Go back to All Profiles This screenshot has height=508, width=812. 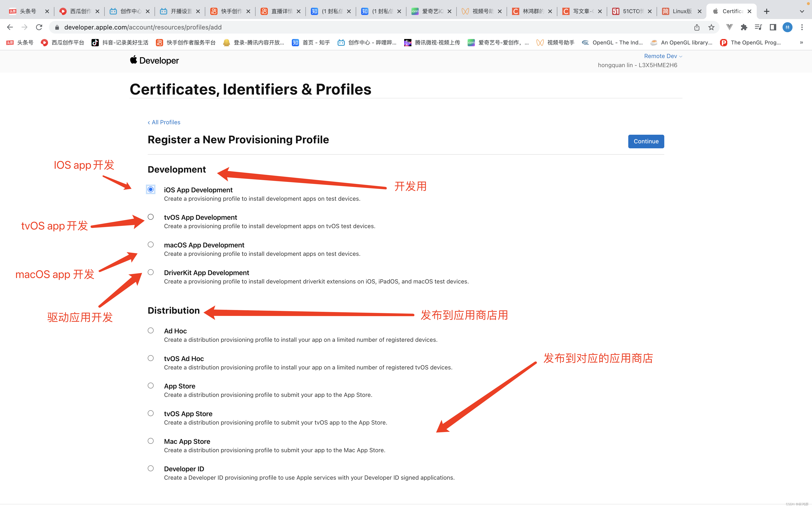click(164, 122)
